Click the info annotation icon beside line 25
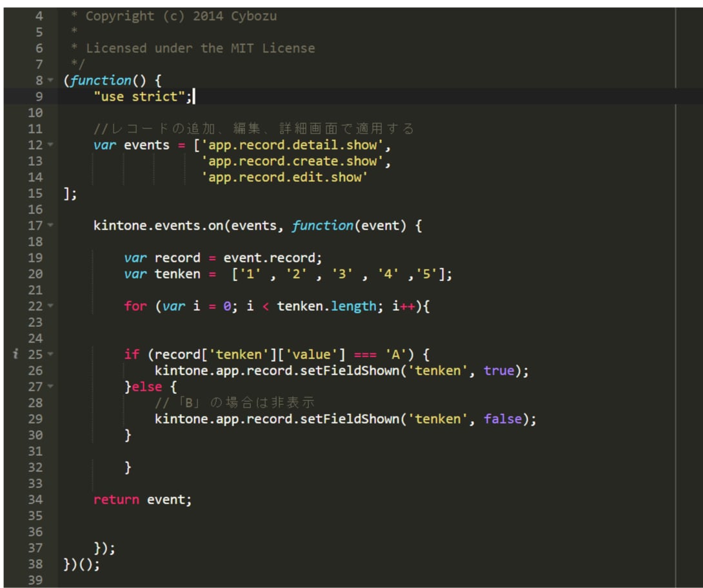This screenshot has width=703, height=588. 15,354
